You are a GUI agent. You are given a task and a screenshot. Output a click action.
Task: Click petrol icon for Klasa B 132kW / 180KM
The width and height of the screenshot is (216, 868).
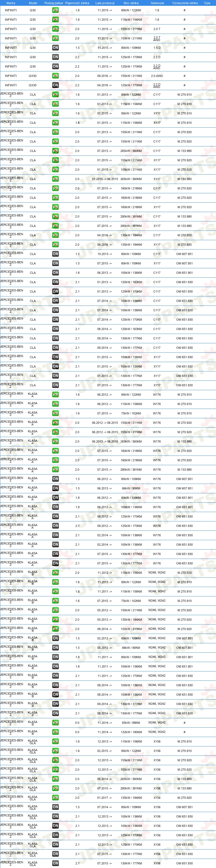tap(55, 732)
